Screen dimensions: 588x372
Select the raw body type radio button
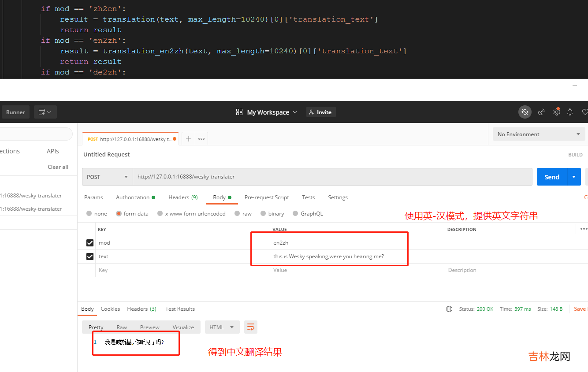click(238, 214)
